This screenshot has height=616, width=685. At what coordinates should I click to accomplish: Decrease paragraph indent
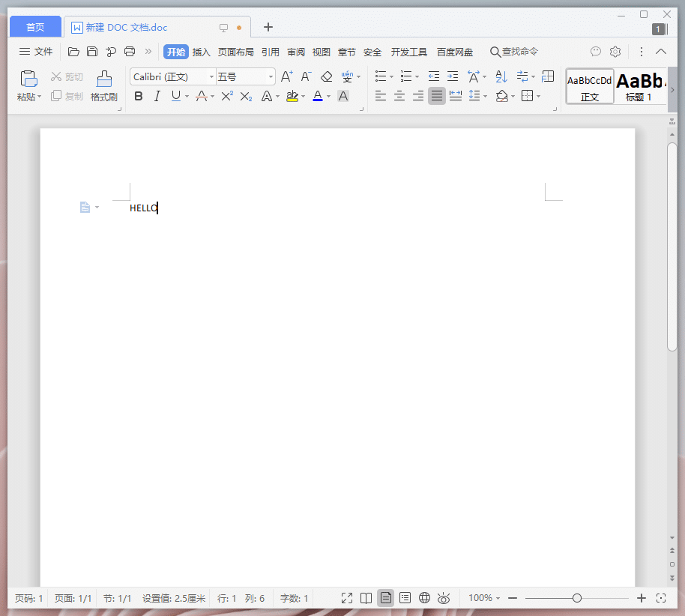point(434,76)
